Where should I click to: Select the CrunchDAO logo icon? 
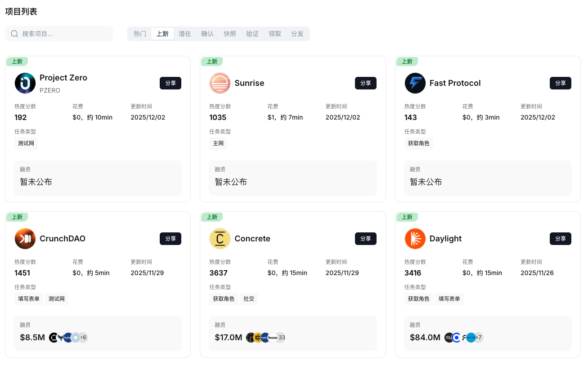point(25,239)
